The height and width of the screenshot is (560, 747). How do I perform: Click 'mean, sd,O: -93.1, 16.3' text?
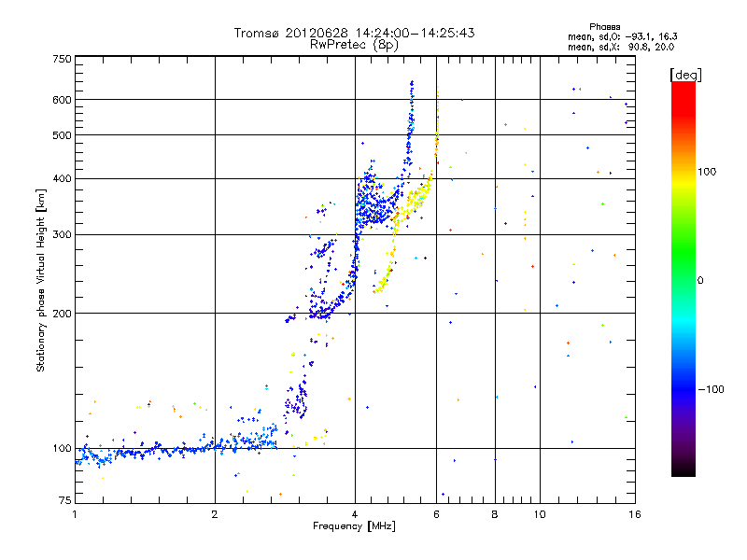click(x=622, y=36)
